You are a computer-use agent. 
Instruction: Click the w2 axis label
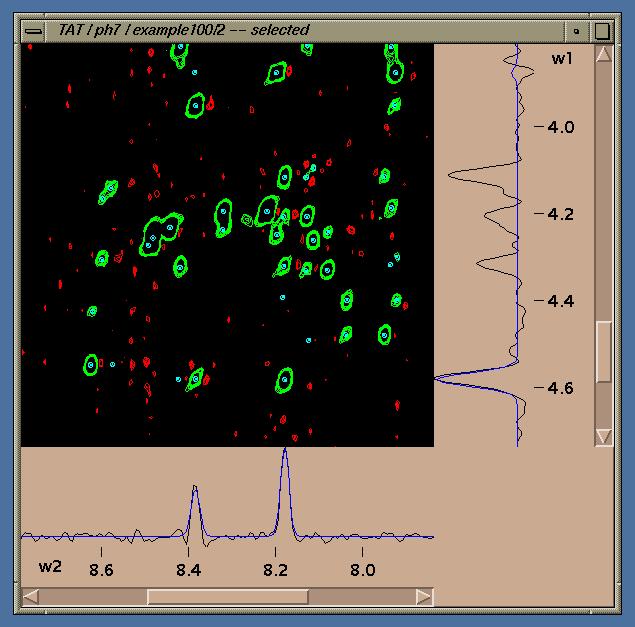(x=51, y=566)
